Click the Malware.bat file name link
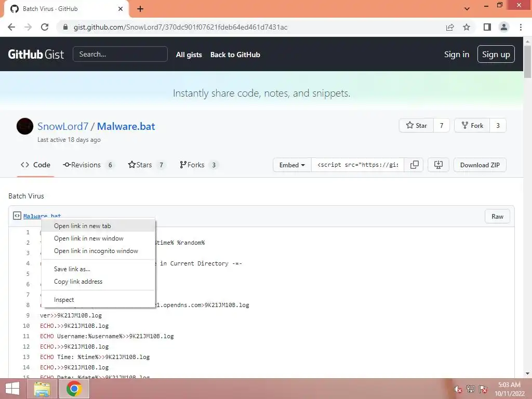Viewport: 532px width, 399px height. (42, 216)
